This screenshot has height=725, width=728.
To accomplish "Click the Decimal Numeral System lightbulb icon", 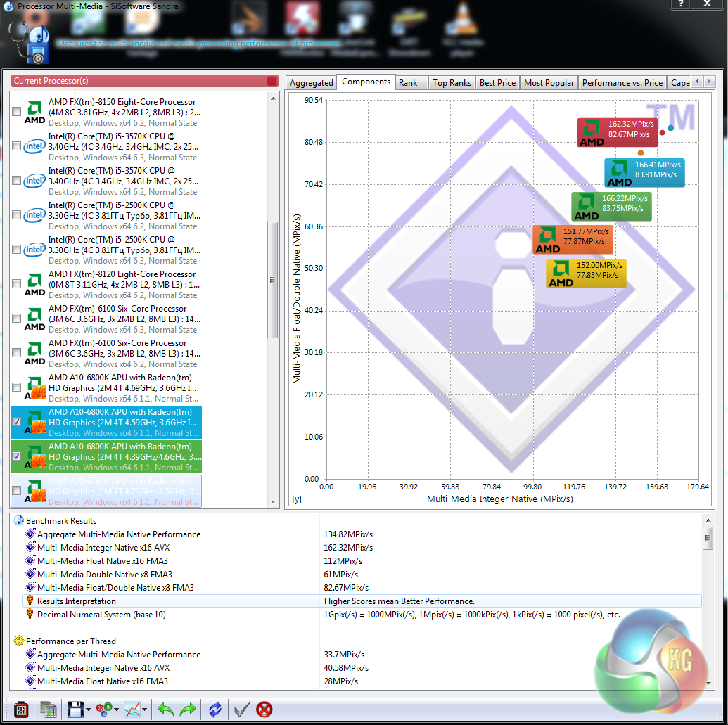I will click(x=30, y=614).
